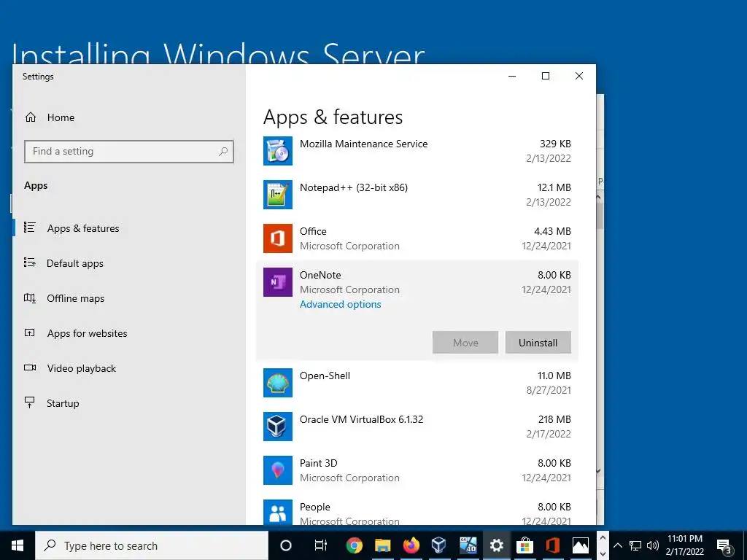Viewport: 747px width, 560px height.
Task: Open the Windows Start button
Action: pos(18,545)
